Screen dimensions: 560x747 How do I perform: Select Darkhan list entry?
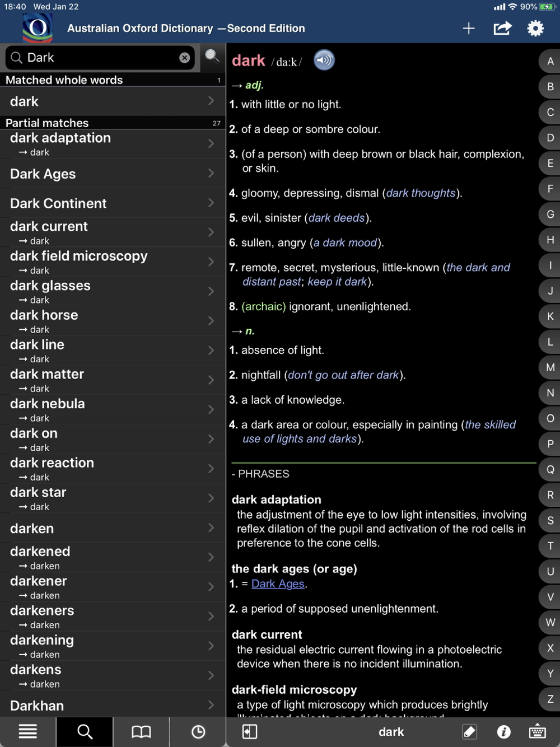coord(112,705)
